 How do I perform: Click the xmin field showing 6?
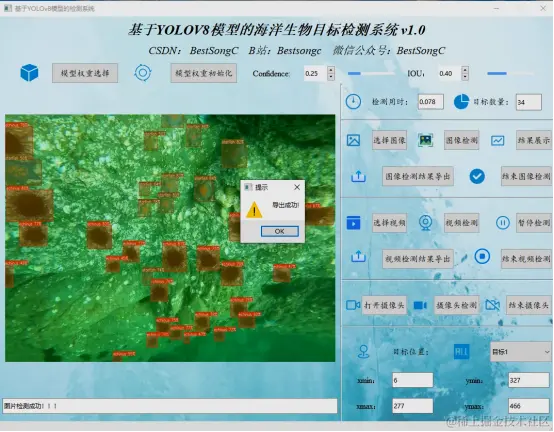pos(412,380)
